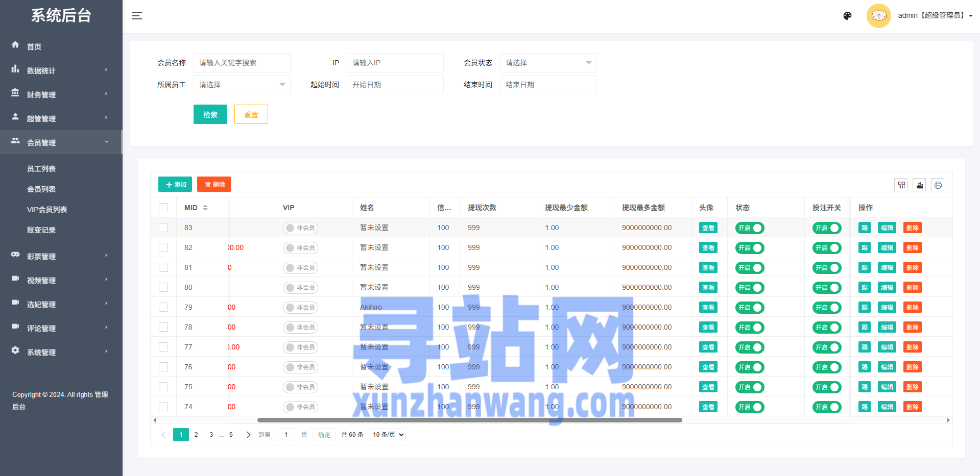Open the 会员状态 dropdown
980x476 pixels.
(548, 63)
